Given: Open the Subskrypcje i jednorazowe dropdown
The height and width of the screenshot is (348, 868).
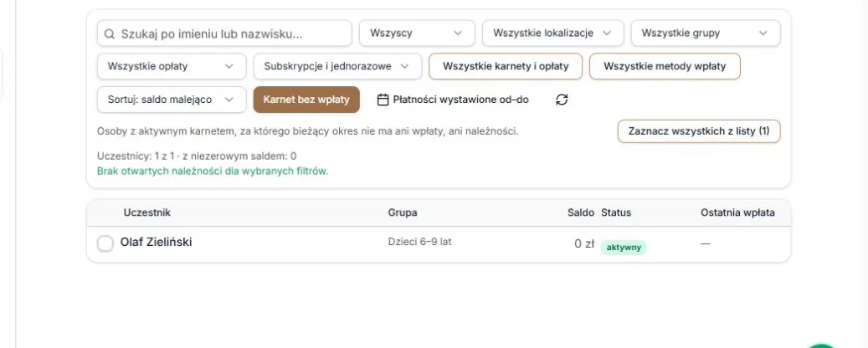Looking at the screenshot, I should (337, 66).
